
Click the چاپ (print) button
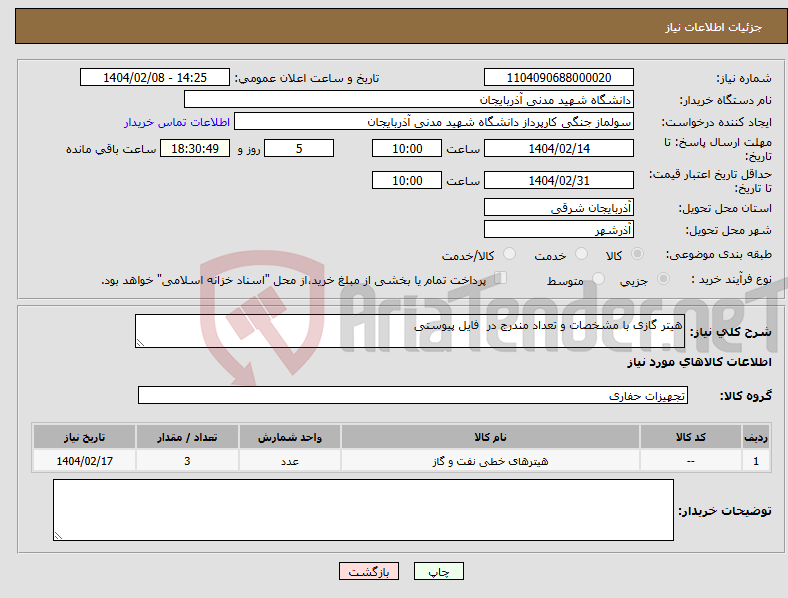(438, 571)
